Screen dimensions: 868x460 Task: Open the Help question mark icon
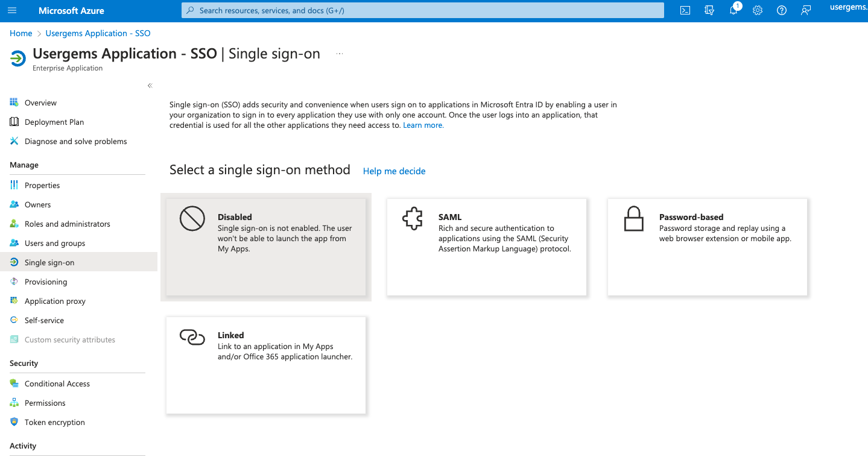782,10
